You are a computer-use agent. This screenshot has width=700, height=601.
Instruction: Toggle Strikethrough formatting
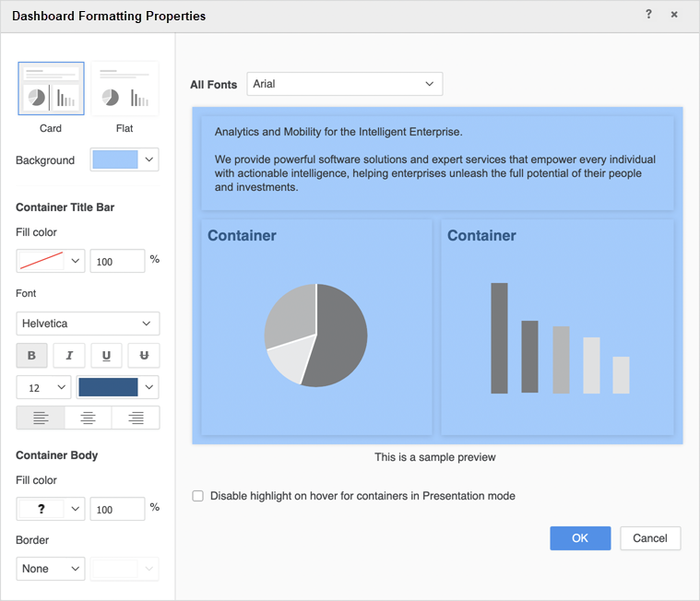(x=143, y=356)
